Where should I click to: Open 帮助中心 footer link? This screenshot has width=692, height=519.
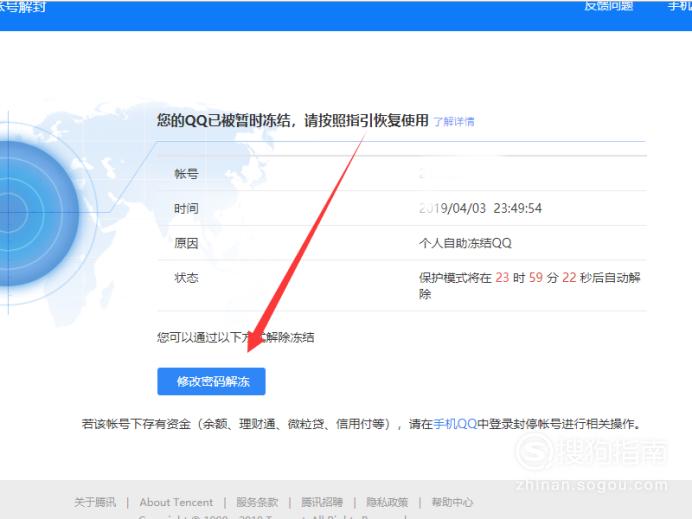(452, 502)
